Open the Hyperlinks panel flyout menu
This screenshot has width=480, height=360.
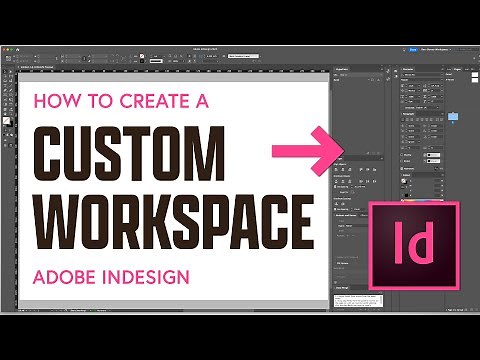pyautogui.click(x=382, y=69)
